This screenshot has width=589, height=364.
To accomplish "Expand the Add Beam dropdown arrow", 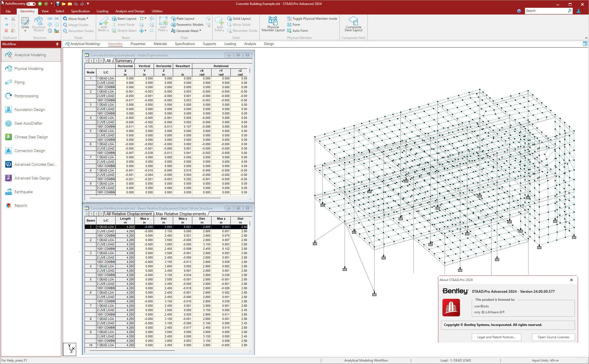I will [108, 31].
